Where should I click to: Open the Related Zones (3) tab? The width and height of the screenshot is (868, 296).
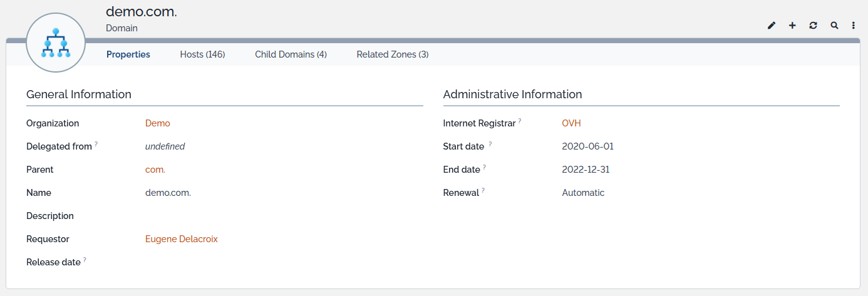point(392,54)
